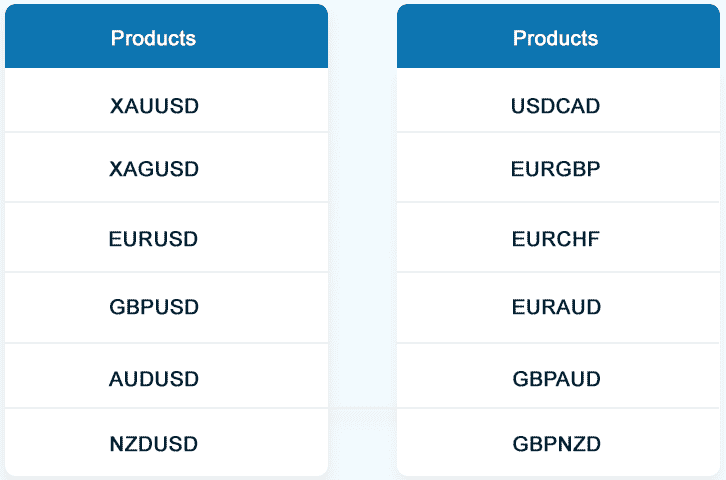This screenshot has width=726, height=480.
Task: Pick the GBPNZD row
Action: point(555,443)
